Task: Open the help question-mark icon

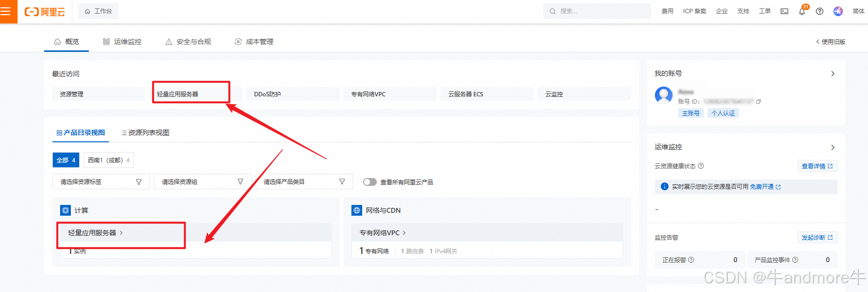Action: pyautogui.click(x=820, y=11)
